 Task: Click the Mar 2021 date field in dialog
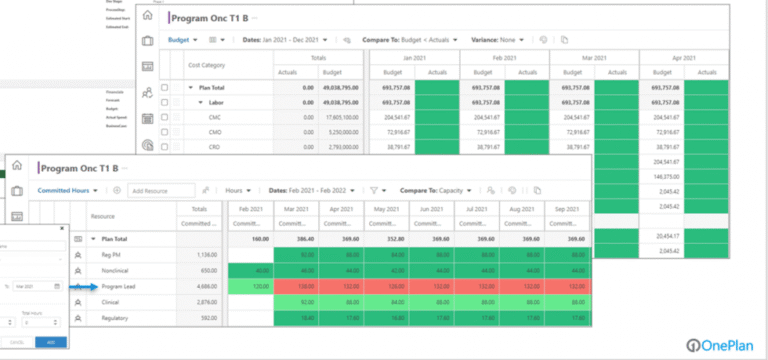[x=37, y=287]
